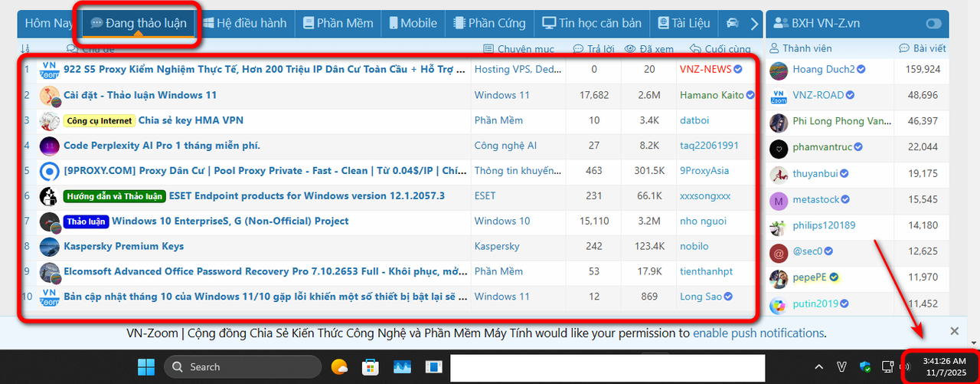
Task: Open the blue panel app beside the wave icon
Action: tap(434, 367)
